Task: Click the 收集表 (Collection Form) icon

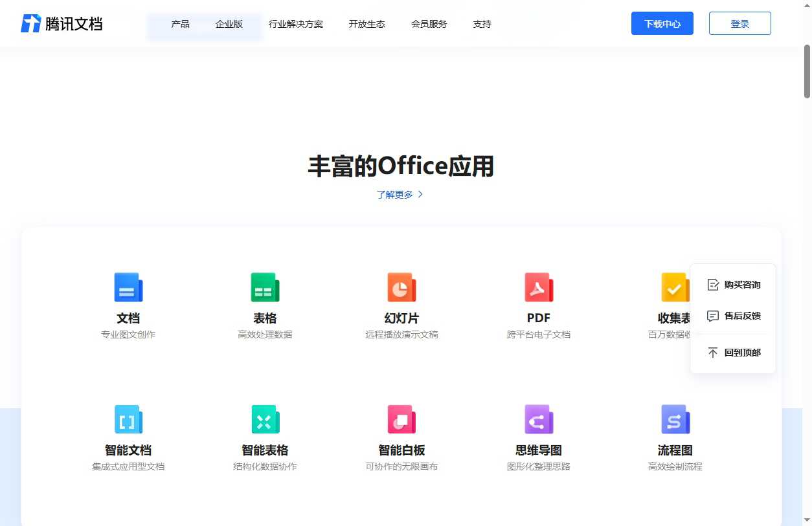Action: [x=675, y=287]
